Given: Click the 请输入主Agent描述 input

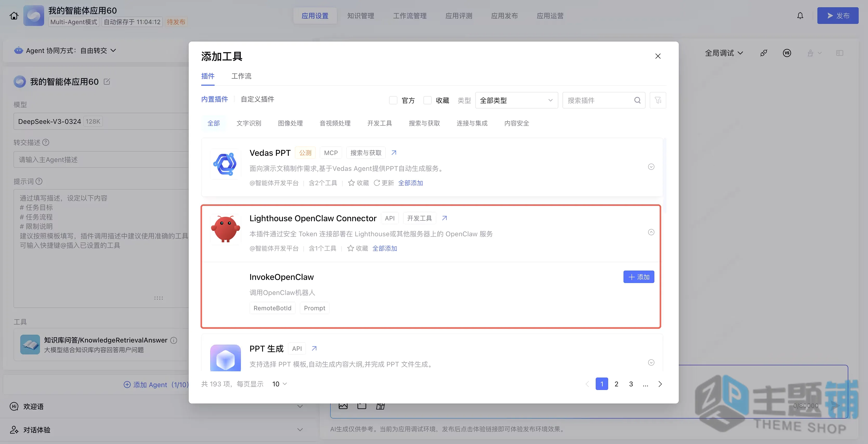Looking at the screenshot, I should tap(101, 159).
